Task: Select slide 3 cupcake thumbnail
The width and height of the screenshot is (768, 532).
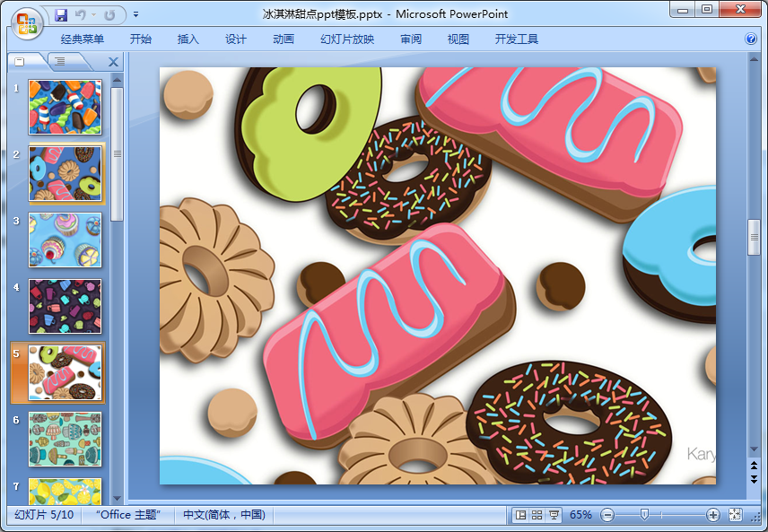Action: pos(65,240)
